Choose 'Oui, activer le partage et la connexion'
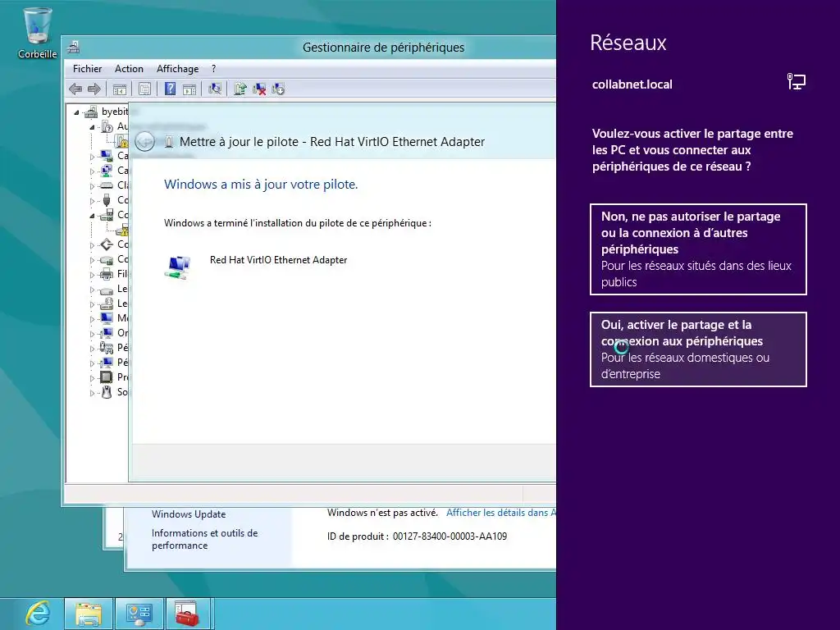Screen dimensions: 840x630 click(x=698, y=349)
